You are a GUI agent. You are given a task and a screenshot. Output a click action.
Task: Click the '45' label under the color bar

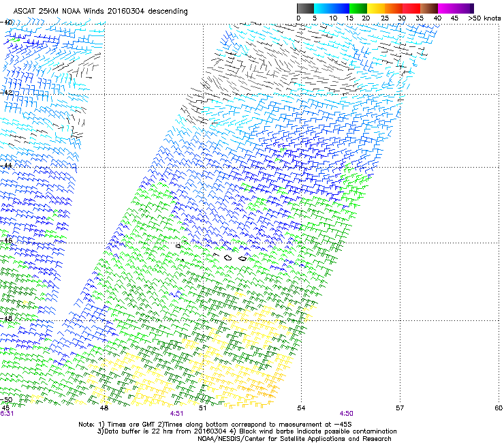[454, 18]
